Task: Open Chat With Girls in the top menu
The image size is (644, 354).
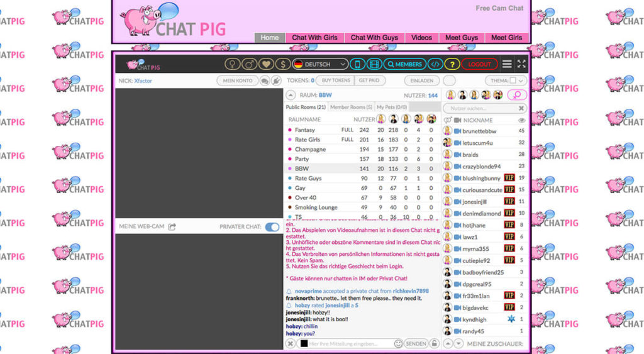Action: click(x=314, y=37)
